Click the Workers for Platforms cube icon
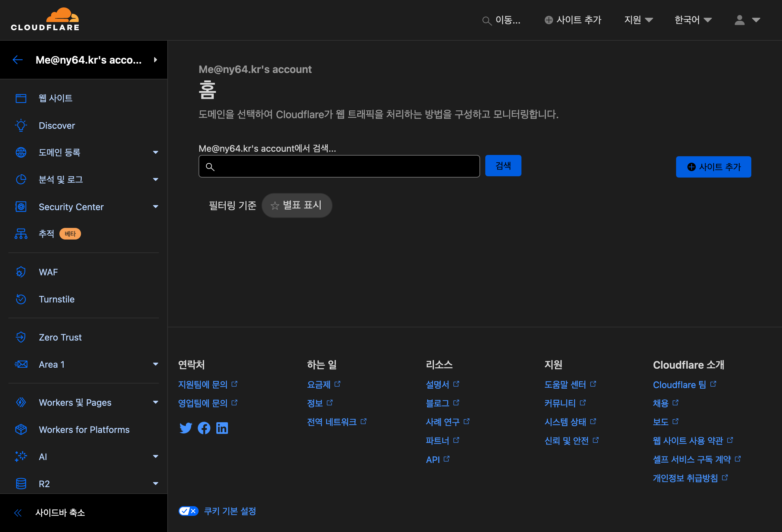Image resolution: width=782 pixels, height=532 pixels. point(21,429)
